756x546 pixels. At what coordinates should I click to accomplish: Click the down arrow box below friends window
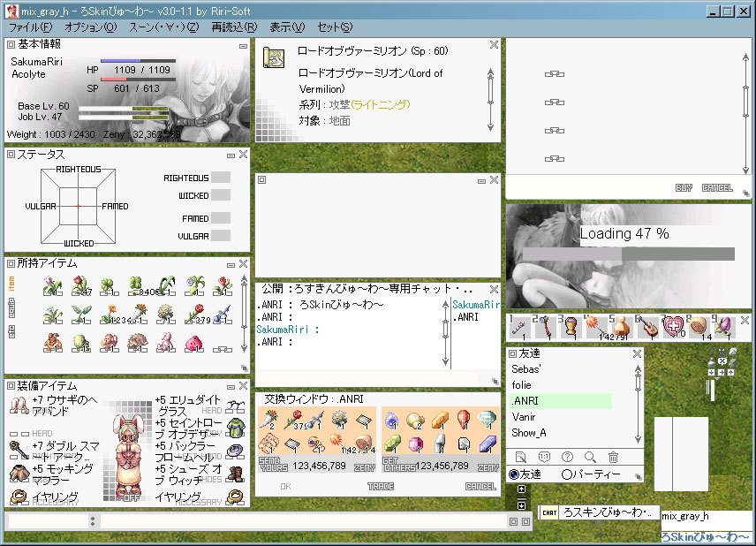(521, 505)
